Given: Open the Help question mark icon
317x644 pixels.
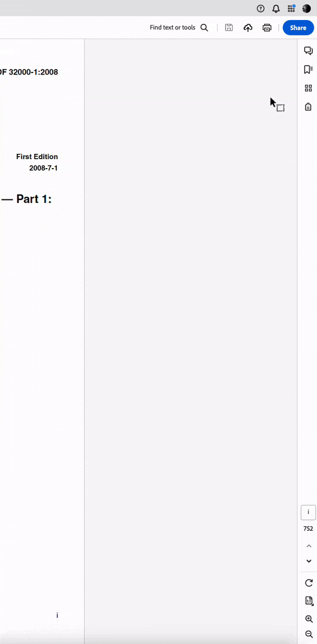Looking at the screenshot, I should [260, 8].
